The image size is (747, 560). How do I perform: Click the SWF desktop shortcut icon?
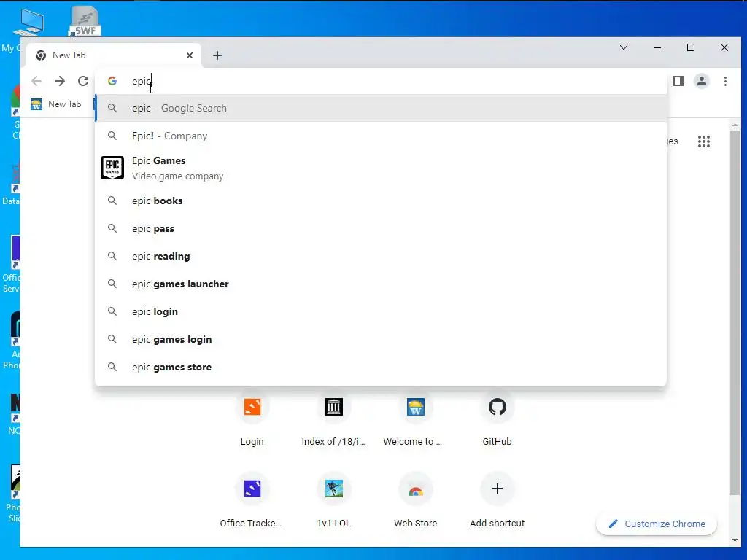[85, 21]
